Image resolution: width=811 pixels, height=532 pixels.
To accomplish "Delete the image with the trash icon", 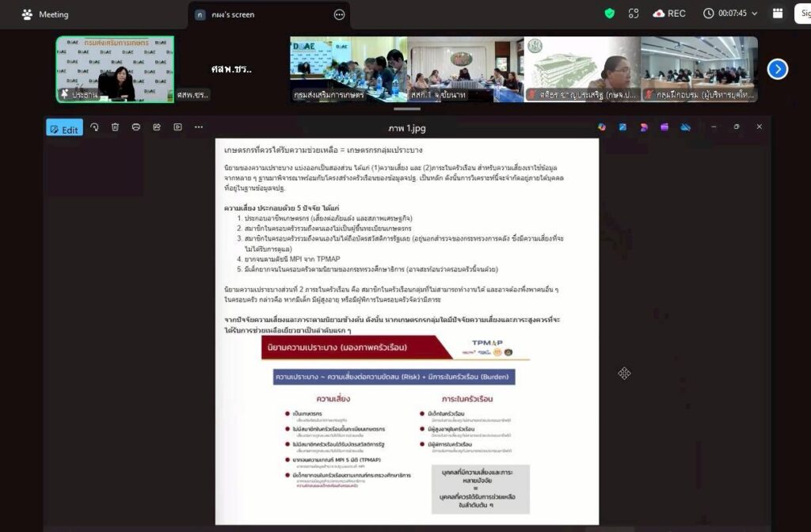I will click(x=115, y=127).
